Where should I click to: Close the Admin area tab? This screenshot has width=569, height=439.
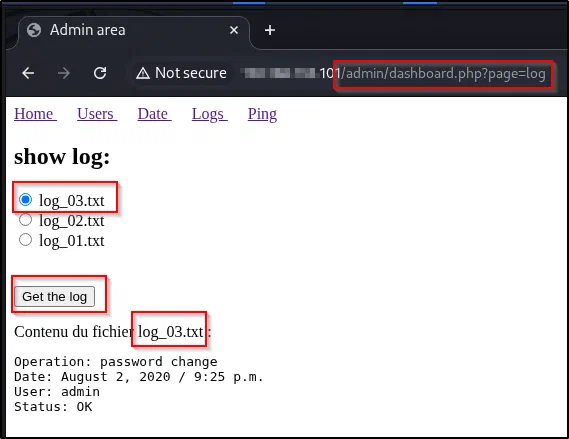pyautogui.click(x=234, y=30)
